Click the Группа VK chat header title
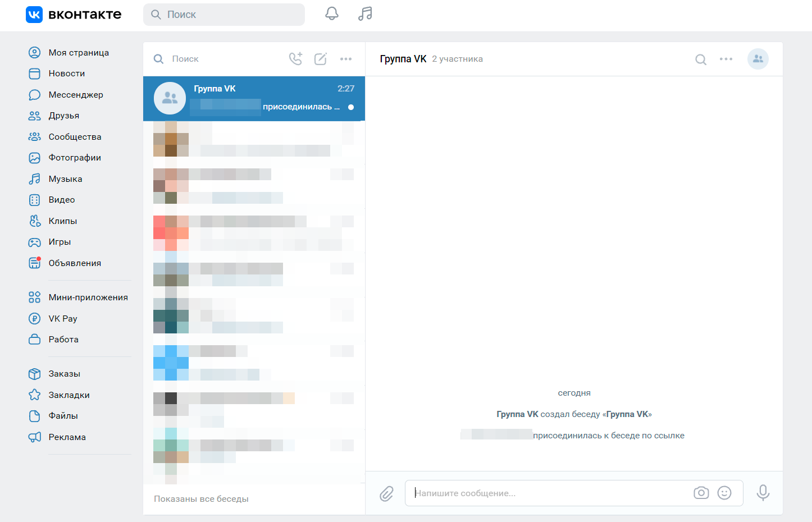The height and width of the screenshot is (522, 812). tap(403, 59)
